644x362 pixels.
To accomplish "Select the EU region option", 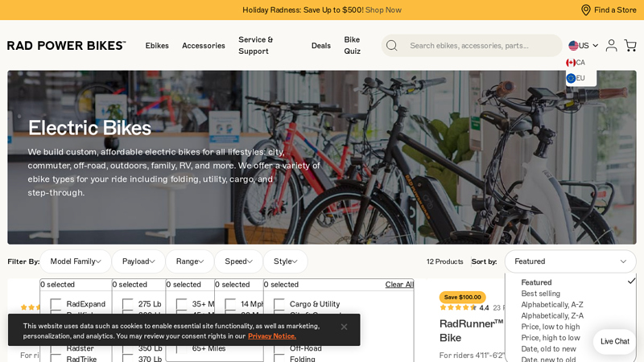I will click(580, 78).
